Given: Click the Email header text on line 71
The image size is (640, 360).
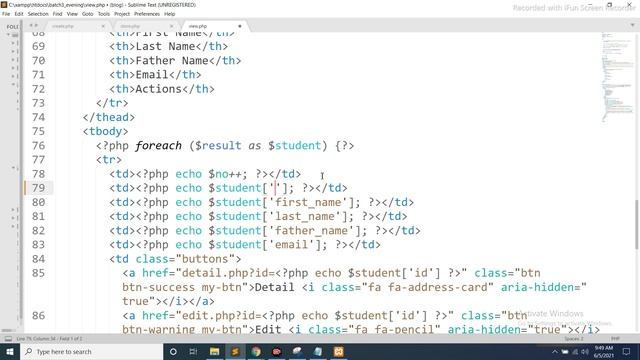Looking at the screenshot, I should 152,75.
